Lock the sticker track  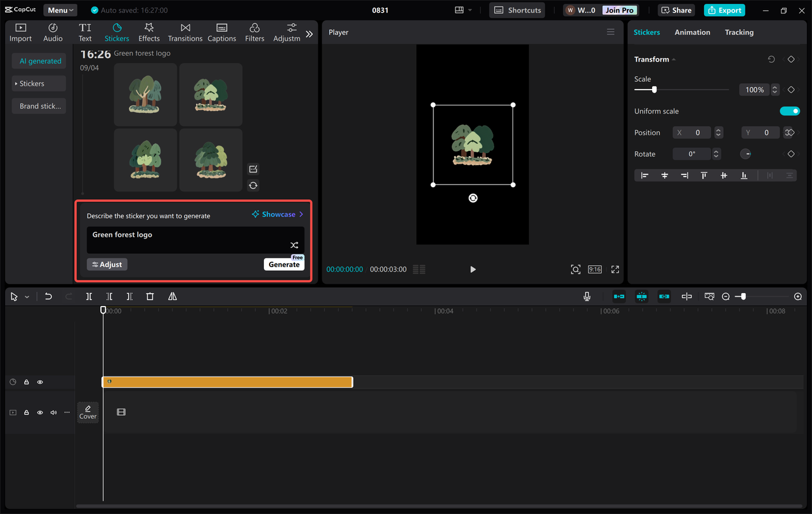tap(26, 381)
